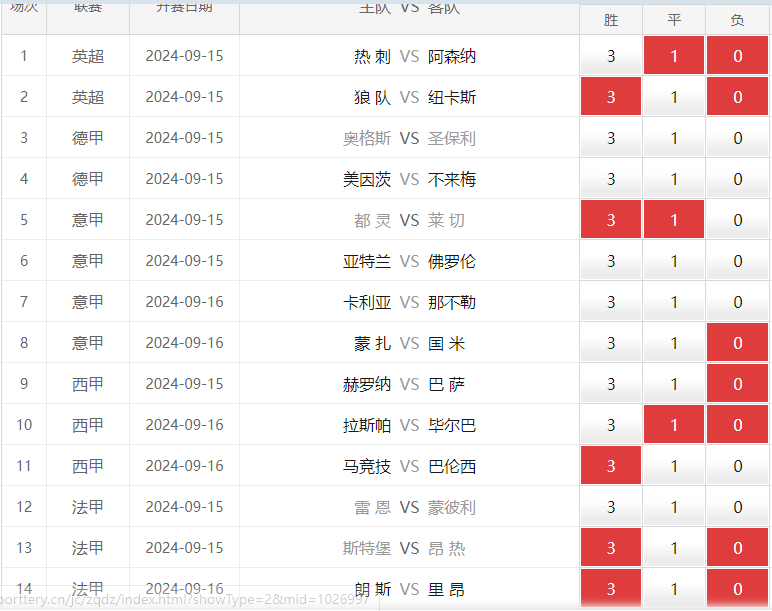Select 负 (0) for 亚特兰 VS 佛罗伦
Viewport: 772px width, 611px height.
coord(737,261)
